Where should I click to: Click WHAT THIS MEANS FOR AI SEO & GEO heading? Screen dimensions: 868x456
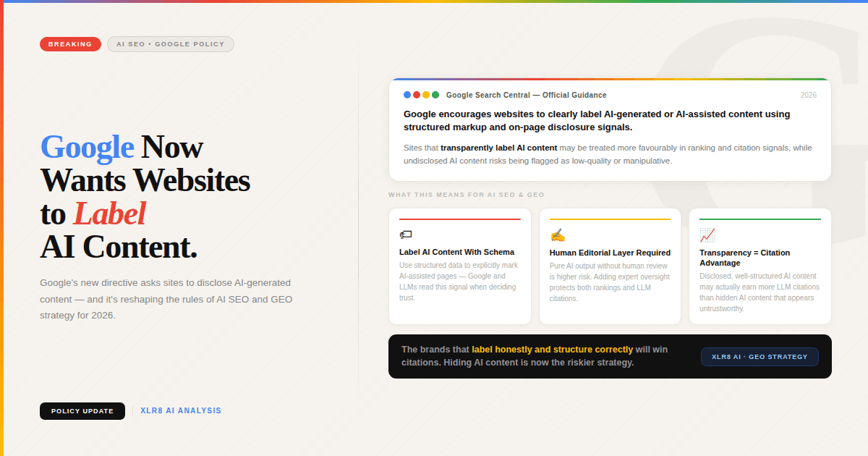(467, 195)
